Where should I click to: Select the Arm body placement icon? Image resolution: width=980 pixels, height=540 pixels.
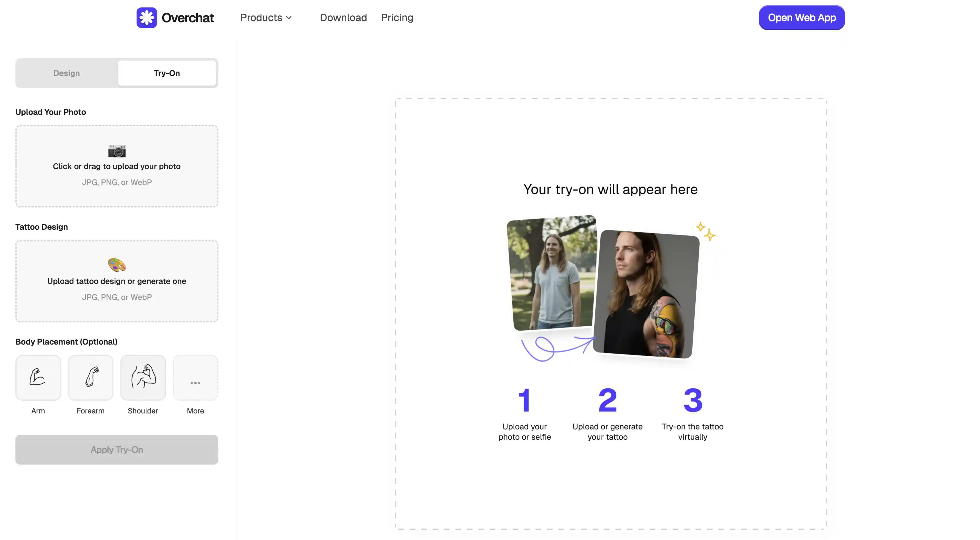pyautogui.click(x=38, y=377)
